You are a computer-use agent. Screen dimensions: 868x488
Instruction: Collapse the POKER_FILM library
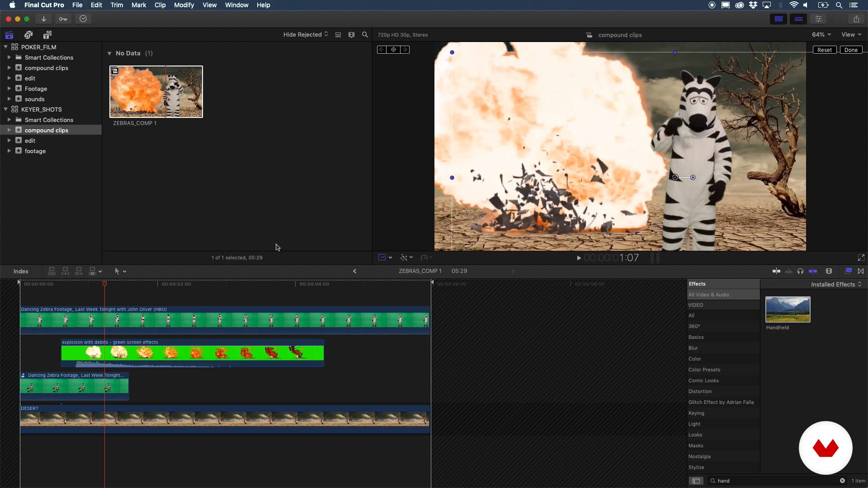5,47
